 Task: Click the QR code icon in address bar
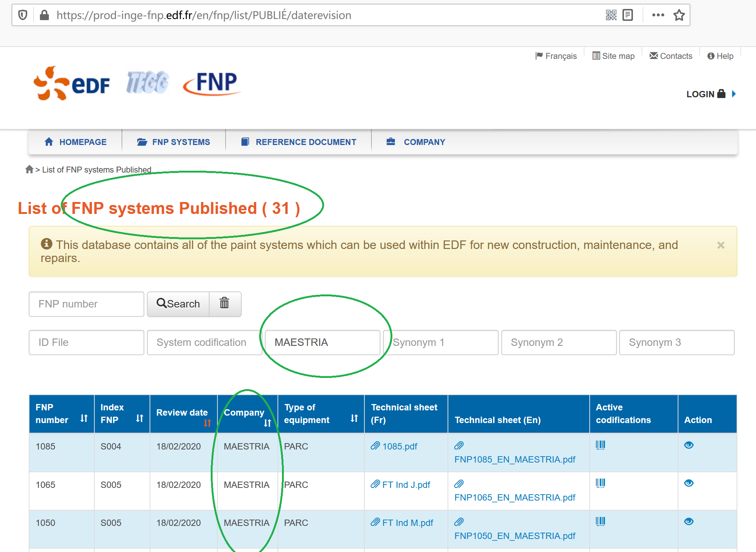click(x=611, y=15)
